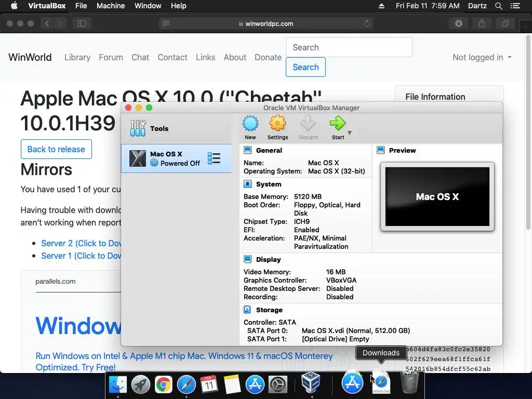Open the VirtualBox application menu
Screen dimensions: 532x399
tap(47, 6)
